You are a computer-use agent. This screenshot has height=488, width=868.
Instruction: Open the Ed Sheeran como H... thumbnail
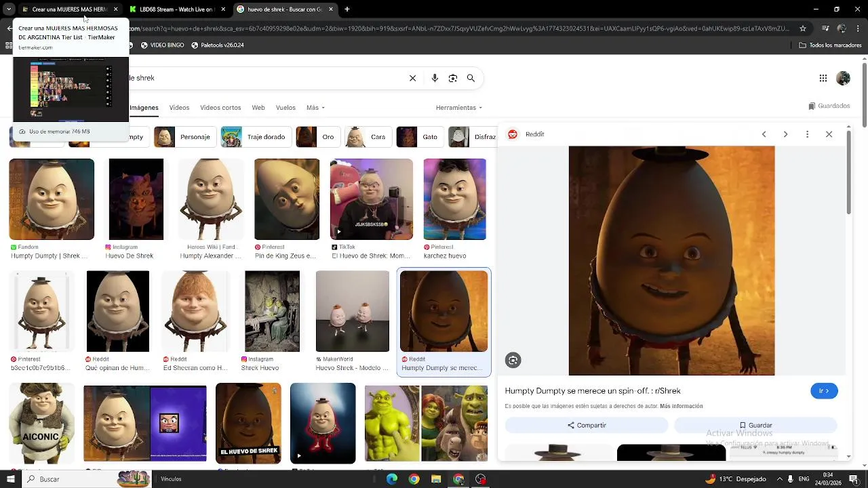pyautogui.click(x=195, y=312)
